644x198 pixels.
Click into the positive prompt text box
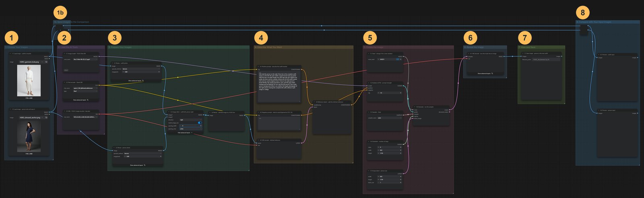pyautogui.click(x=279, y=86)
